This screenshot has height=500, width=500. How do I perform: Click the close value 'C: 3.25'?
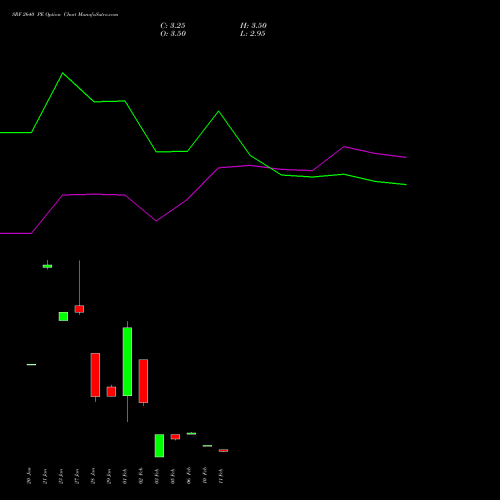click(x=173, y=26)
